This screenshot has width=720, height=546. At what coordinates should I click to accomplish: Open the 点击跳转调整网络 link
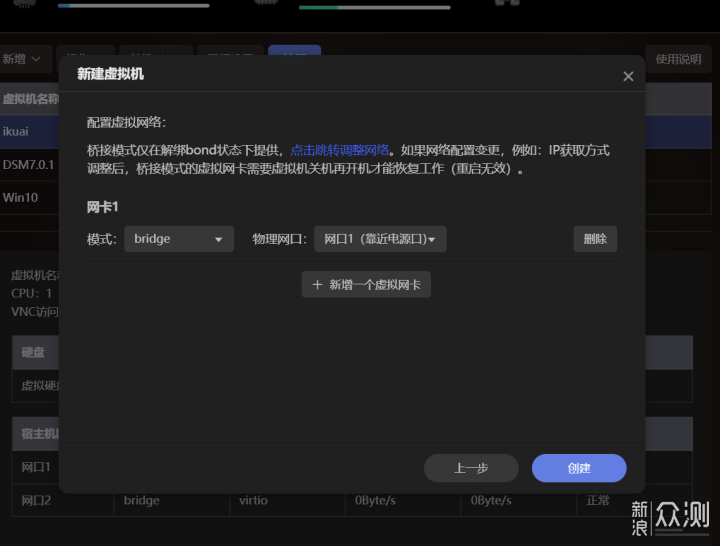339,150
